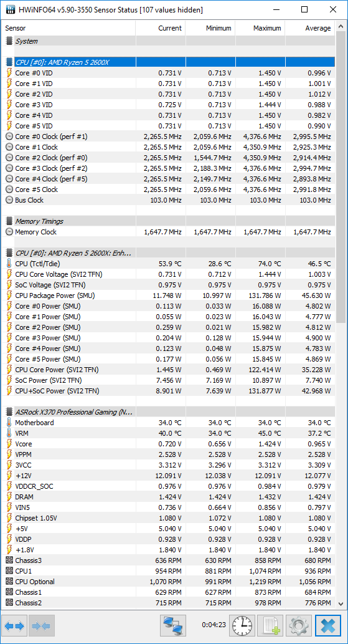Viewport: 348px width, 644px height.
Task: Open sensor settings gear icon
Action: pyautogui.click(x=299, y=625)
